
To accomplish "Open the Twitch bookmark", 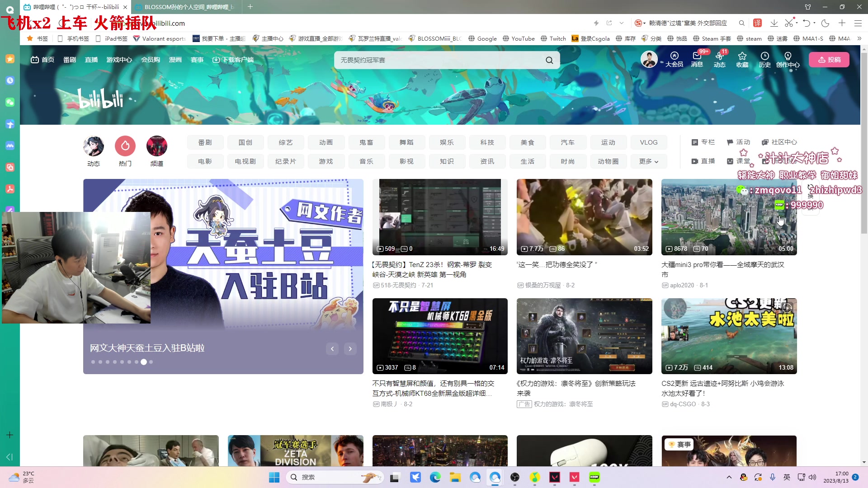I will click(x=553, y=38).
